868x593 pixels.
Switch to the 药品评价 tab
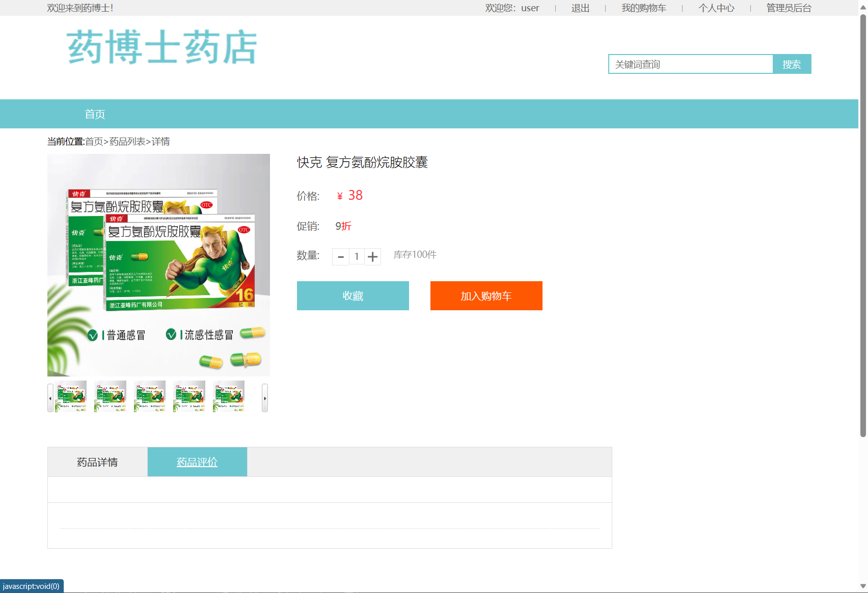pyautogui.click(x=197, y=462)
